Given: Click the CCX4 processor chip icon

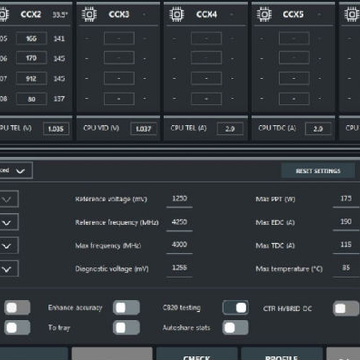Looking at the screenshot, I should coord(177,14).
